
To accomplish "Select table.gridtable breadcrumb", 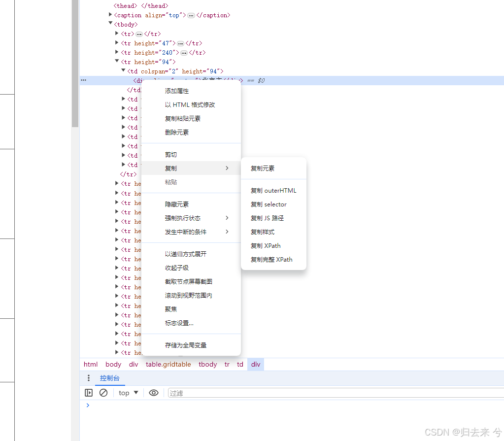I will [x=168, y=365].
